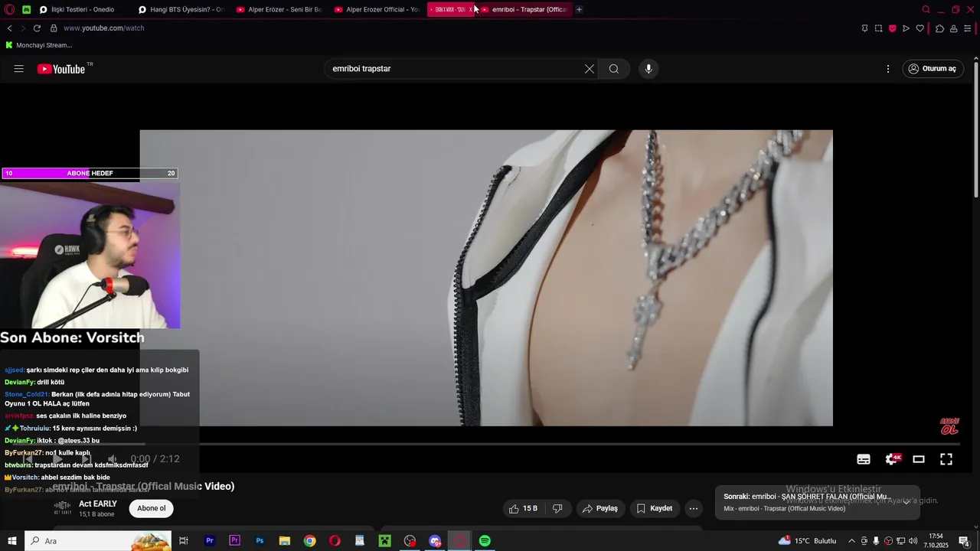Open volume control in system tray
980x551 pixels.
tap(913, 541)
